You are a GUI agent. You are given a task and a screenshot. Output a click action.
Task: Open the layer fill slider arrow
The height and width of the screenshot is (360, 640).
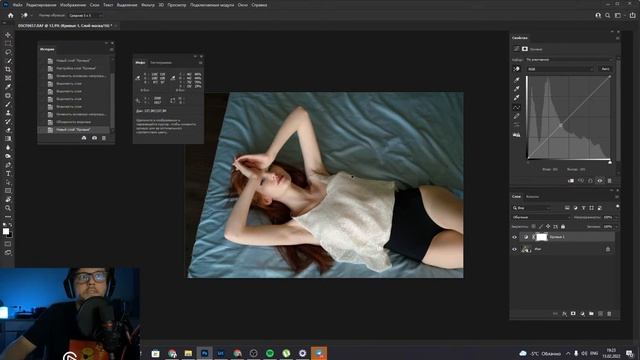click(616, 227)
